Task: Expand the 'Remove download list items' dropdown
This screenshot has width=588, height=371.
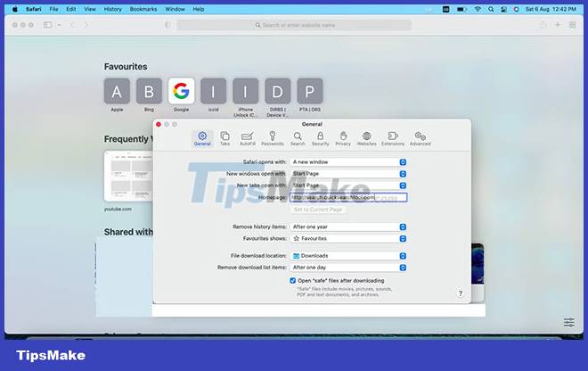Action: (348, 268)
